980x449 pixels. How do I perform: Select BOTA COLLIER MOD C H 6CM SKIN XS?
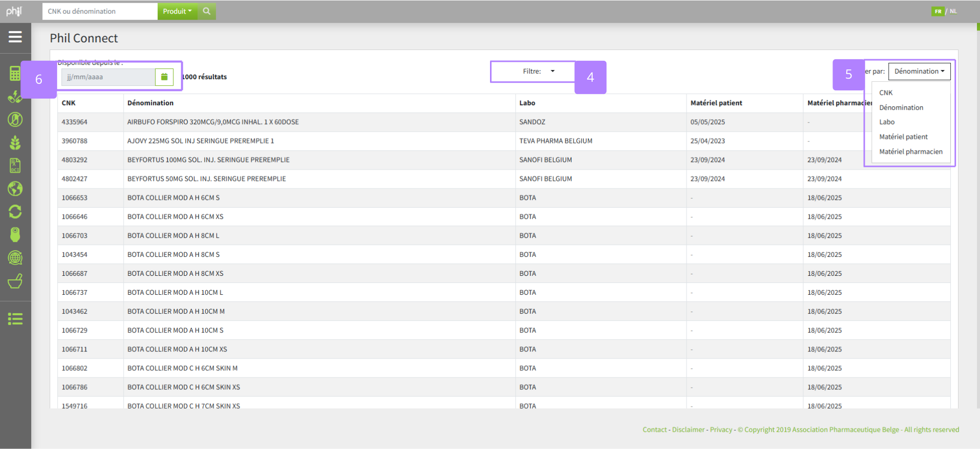184,387
